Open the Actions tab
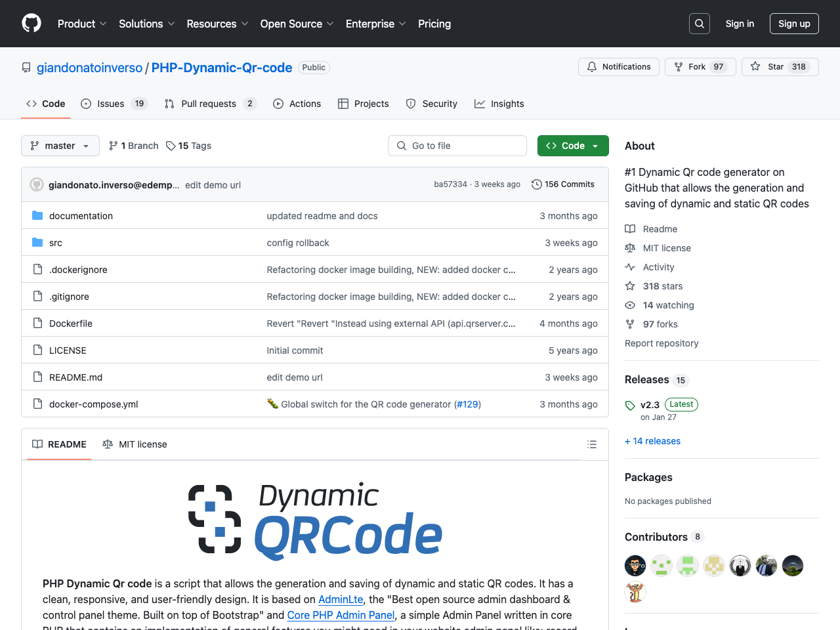840x630 pixels. pyautogui.click(x=297, y=104)
